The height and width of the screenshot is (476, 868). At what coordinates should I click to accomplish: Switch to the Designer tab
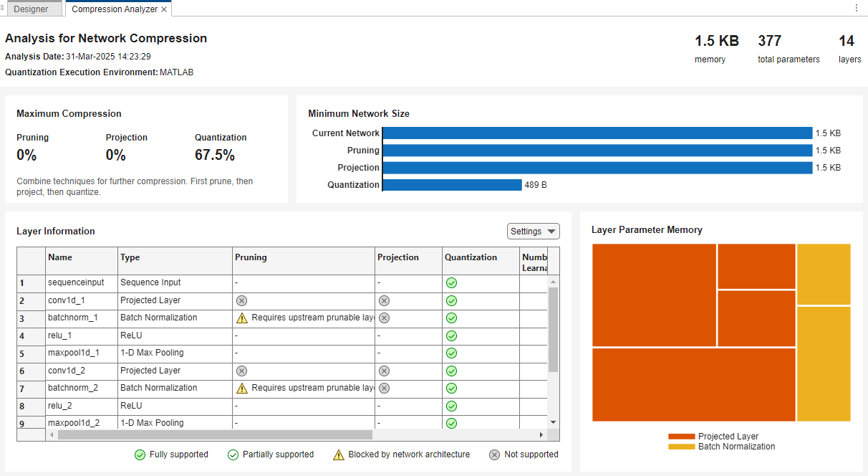(31, 9)
